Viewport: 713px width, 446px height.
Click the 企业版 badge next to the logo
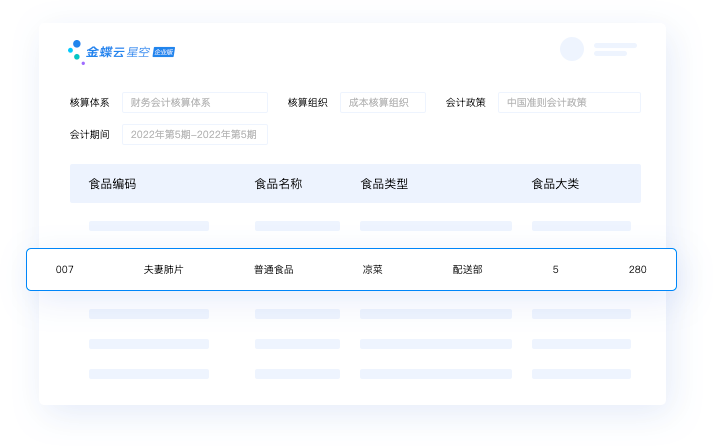164,52
